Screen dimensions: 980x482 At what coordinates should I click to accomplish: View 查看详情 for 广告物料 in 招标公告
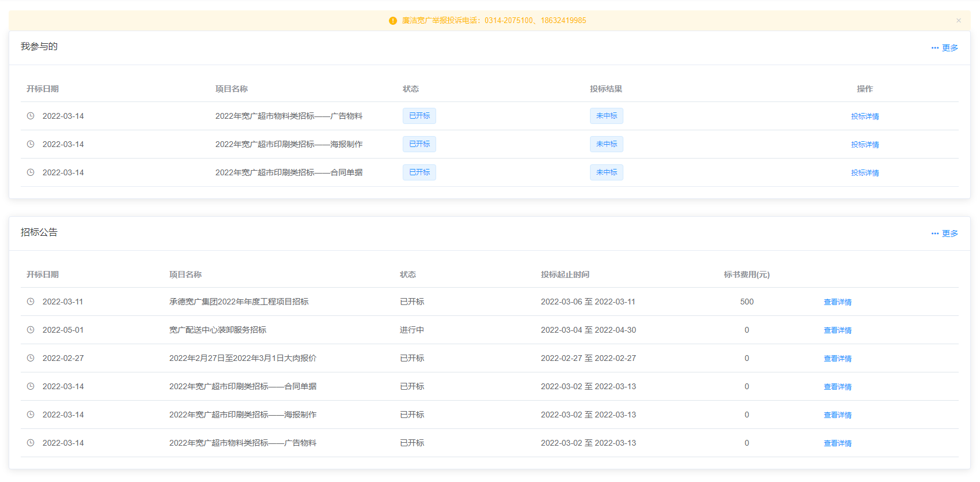(x=838, y=443)
